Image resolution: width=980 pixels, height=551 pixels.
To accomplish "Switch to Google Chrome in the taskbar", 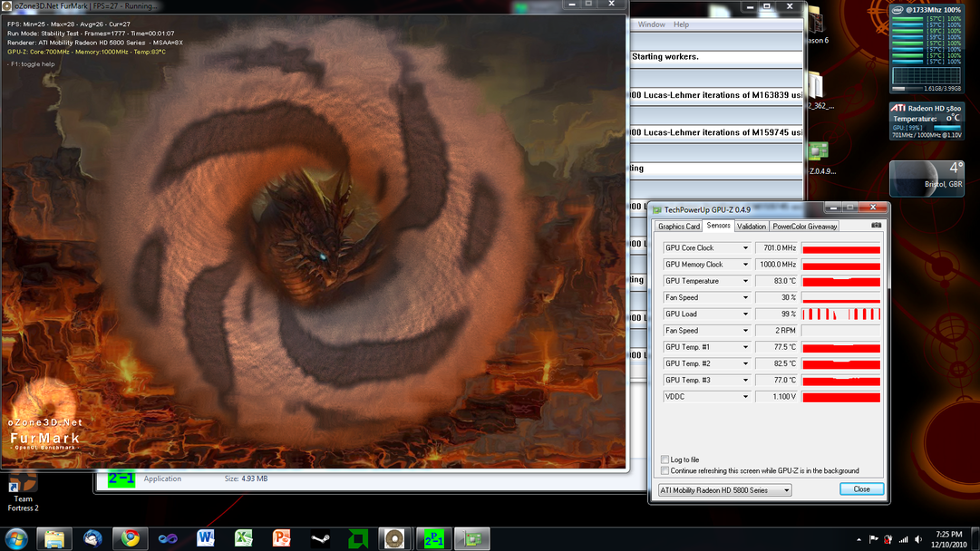I will 130,538.
